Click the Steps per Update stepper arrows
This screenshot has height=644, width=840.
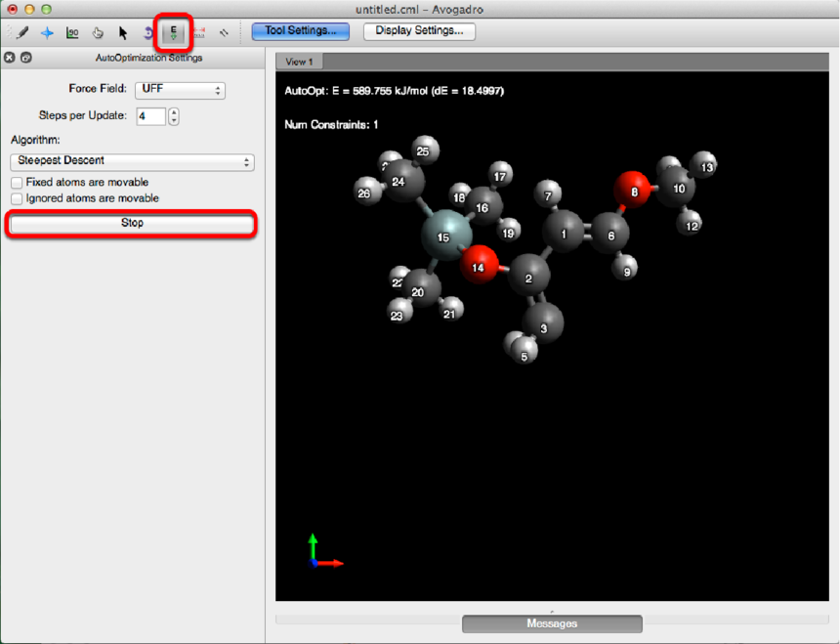(x=174, y=116)
